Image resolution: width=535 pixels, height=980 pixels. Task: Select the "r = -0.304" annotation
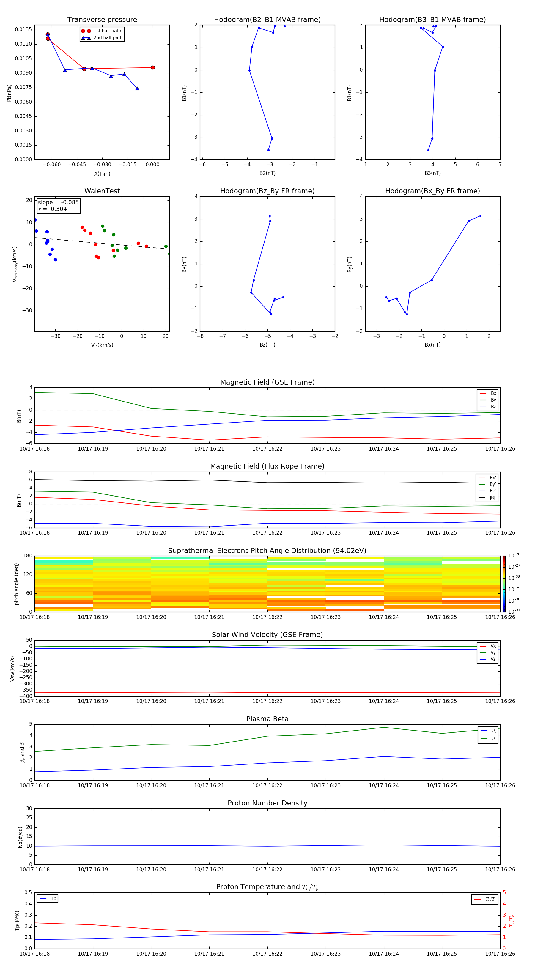pos(53,209)
